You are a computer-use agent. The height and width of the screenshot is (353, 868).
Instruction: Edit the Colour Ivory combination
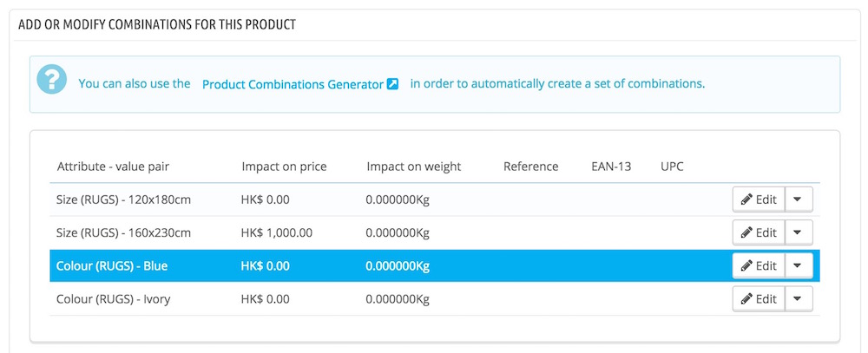click(x=759, y=299)
